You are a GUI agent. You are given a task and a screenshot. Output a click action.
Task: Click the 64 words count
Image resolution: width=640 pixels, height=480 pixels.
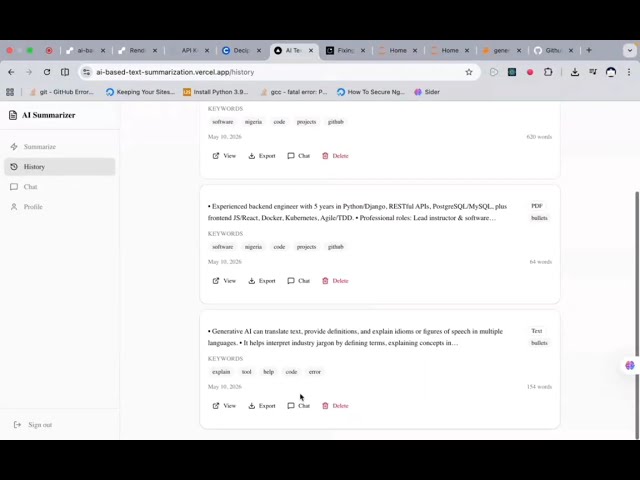[x=541, y=262]
